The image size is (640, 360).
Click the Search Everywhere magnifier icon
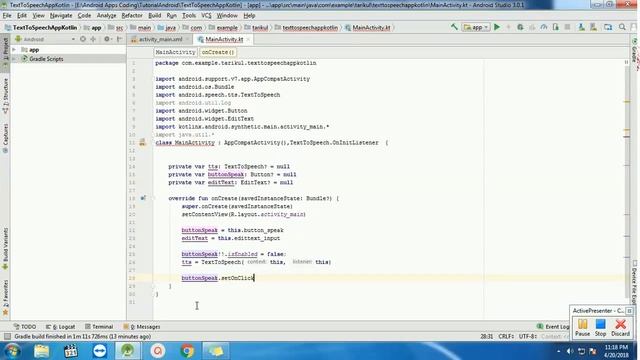(622, 27)
